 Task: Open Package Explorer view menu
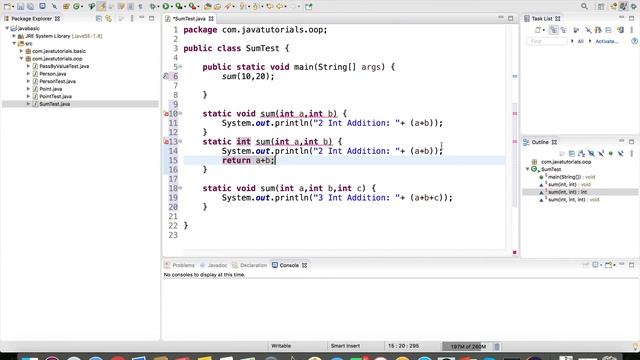click(x=132, y=18)
